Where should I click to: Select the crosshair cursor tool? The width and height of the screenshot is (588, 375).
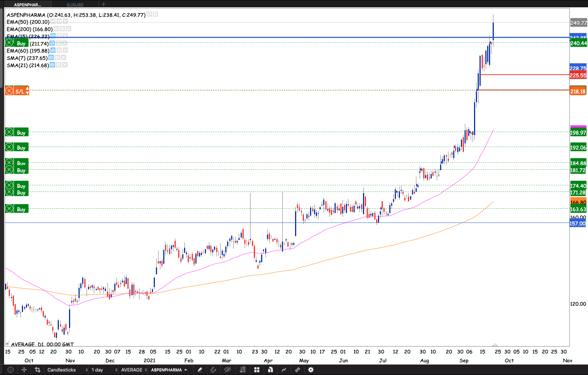(24, 370)
